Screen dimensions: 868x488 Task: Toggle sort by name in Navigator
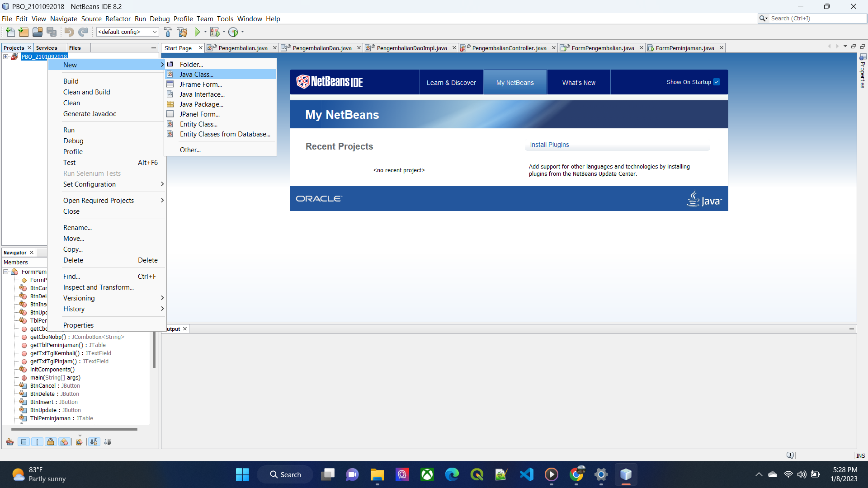pos(94,442)
